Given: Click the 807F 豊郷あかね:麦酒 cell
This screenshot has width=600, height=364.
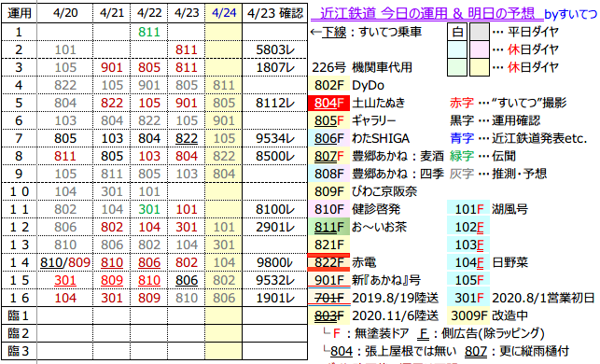Looking at the screenshot, I should click(x=329, y=156).
